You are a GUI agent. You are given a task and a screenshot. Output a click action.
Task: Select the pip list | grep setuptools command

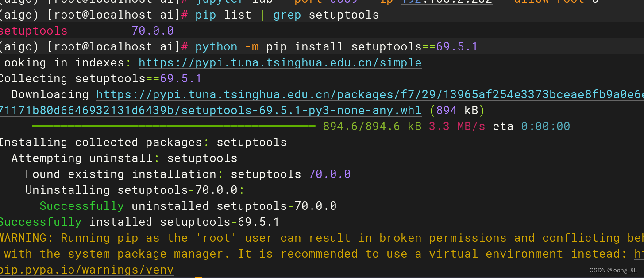click(287, 15)
